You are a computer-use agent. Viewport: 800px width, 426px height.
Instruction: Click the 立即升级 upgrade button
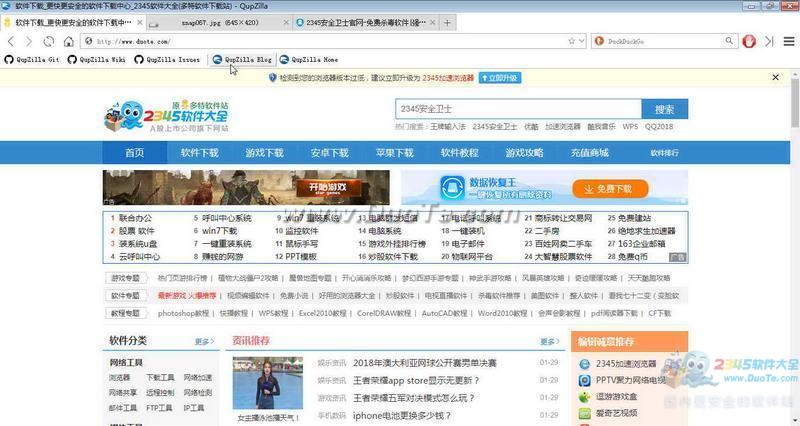[x=499, y=78]
